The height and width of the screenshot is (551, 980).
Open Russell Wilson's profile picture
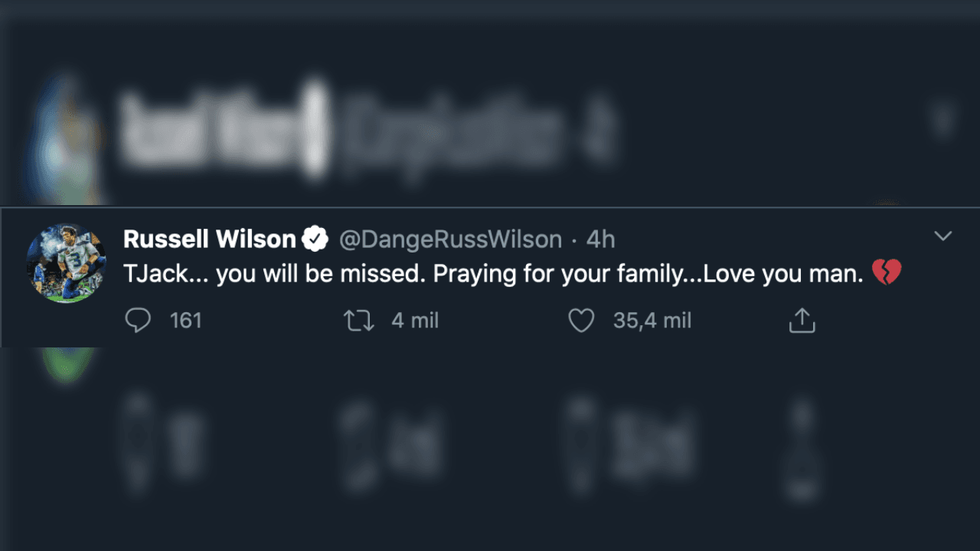coord(66,263)
